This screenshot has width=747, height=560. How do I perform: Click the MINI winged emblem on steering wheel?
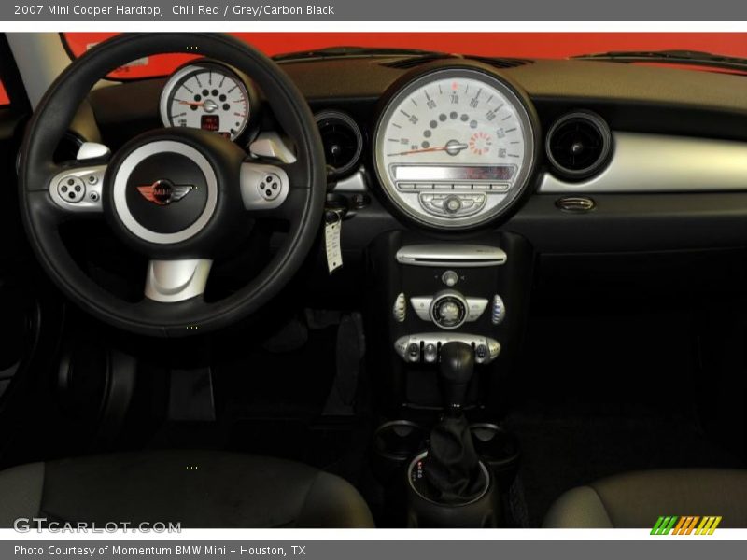(165, 192)
